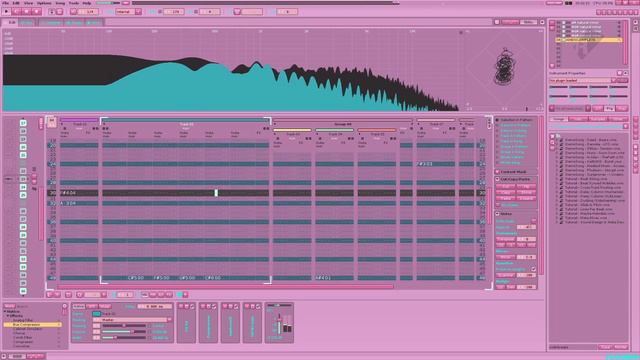Click the 'F#4 04' note in Track 01
Image resolution: width=640 pixels, height=360 pixels.
(x=68, y=193)
